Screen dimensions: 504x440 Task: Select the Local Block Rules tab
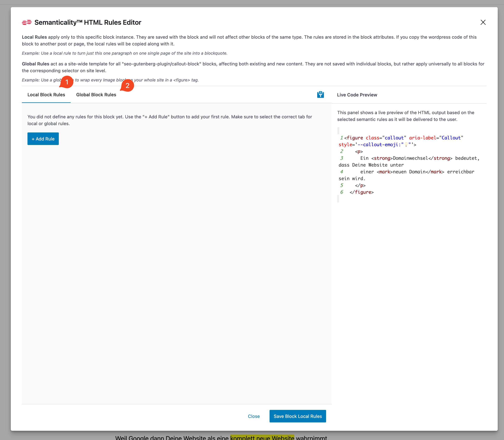point(46,95)
